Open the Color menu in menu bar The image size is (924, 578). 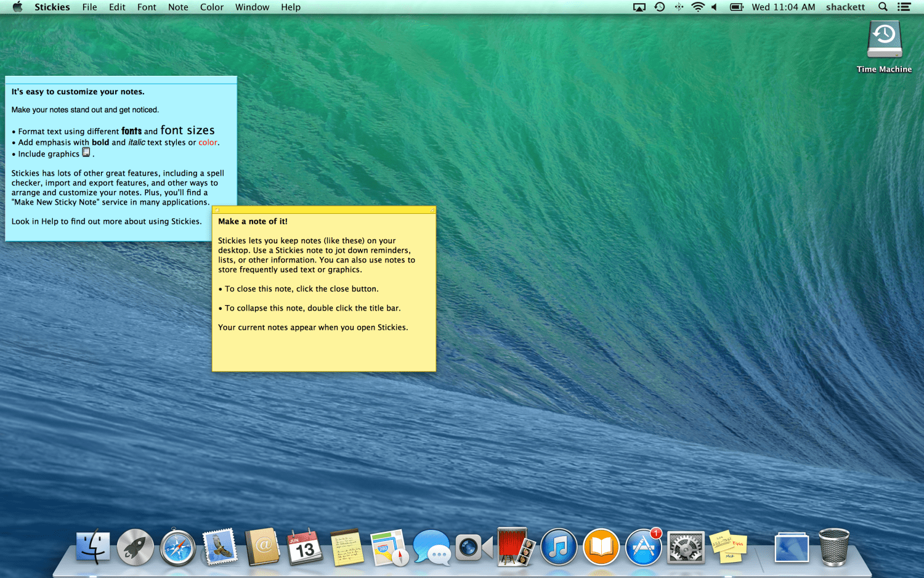(x=211, y=7)
